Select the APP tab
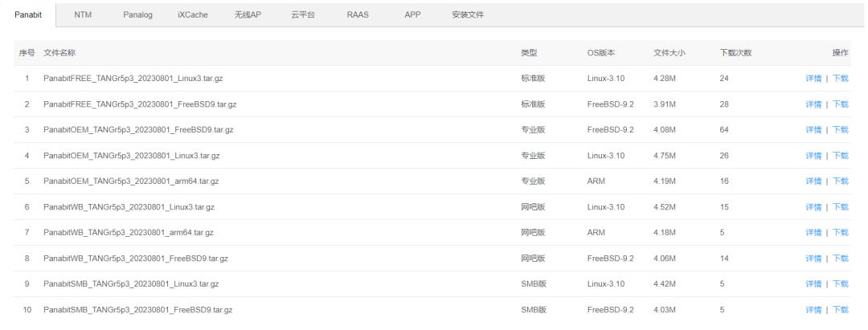 click(x=412, y=15)
